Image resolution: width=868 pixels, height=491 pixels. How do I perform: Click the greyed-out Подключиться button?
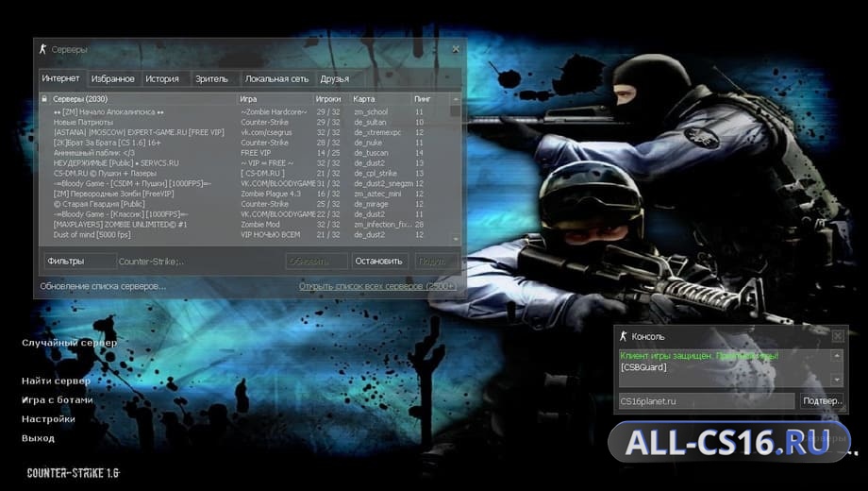click(x=436, y=261)
